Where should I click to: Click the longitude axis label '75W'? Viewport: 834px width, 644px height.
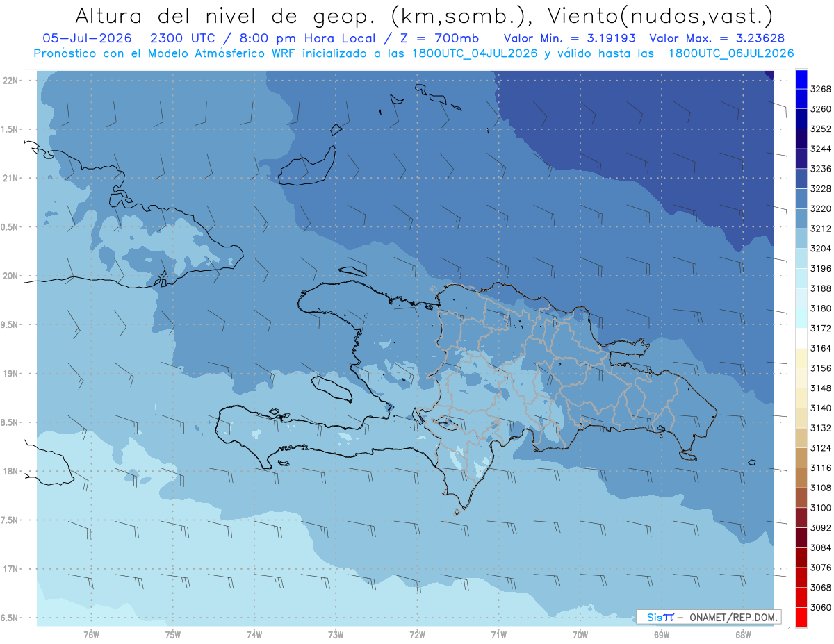pos(173,634)
